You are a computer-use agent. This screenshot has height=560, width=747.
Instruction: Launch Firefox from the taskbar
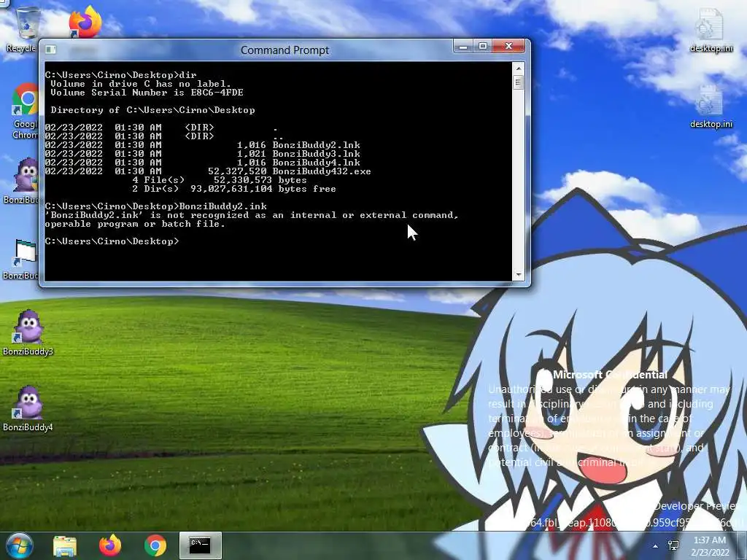coord(110,545)
